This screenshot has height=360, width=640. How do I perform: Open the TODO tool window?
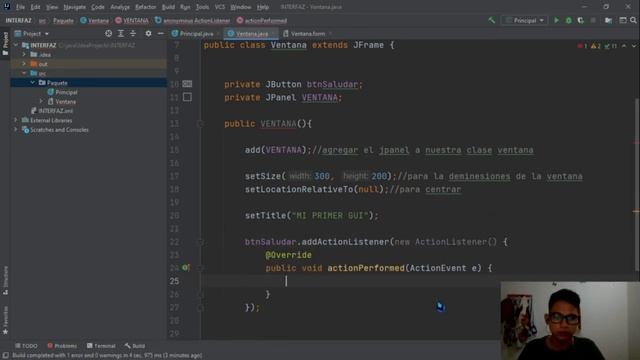pyautogui.click(x=26, y=346)
